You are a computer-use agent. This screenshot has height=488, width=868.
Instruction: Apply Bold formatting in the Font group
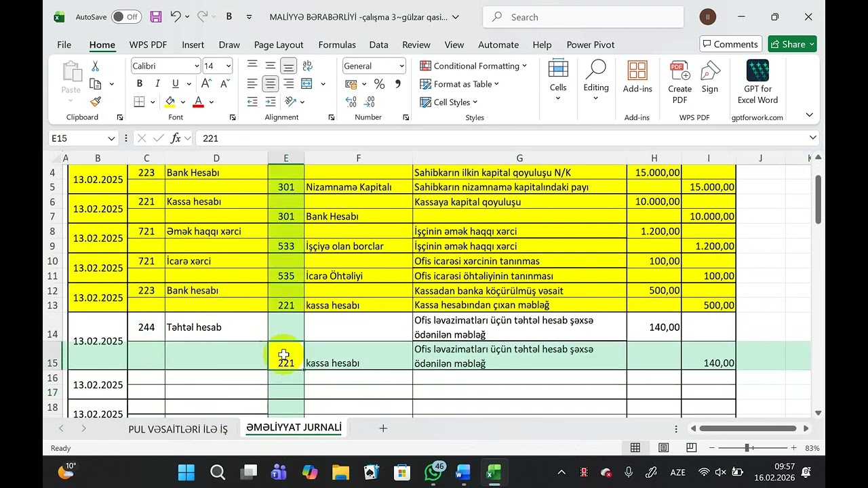pos(140,83)
